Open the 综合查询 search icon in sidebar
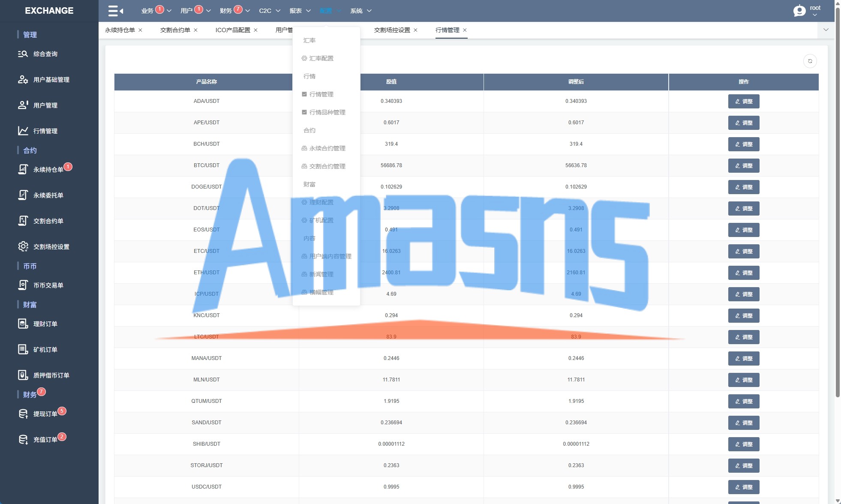This screenshot has width=841, height=504. (x=23, y=54)
